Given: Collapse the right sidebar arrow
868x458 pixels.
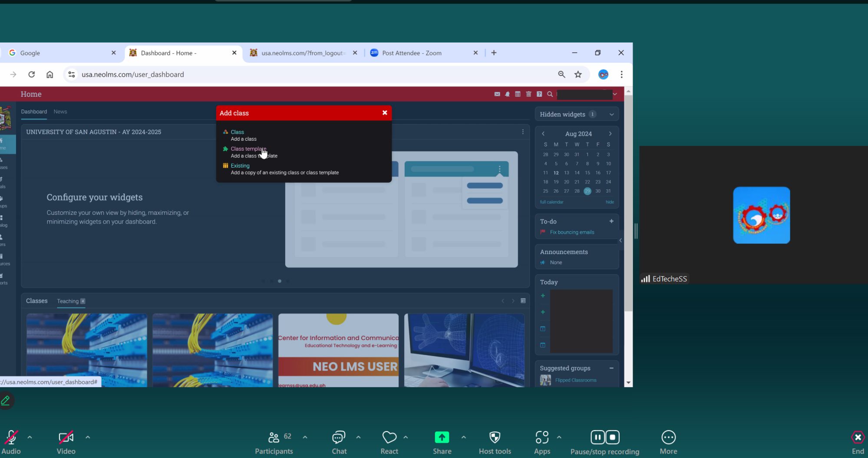Looking at the screenshot, I should coord(620,241).
